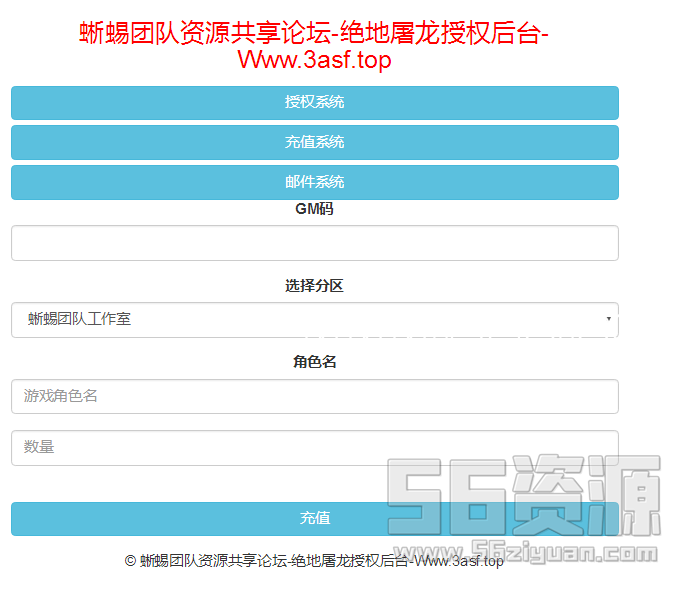Focus the GM码 input field
The image size is (690, 590).
314,243
